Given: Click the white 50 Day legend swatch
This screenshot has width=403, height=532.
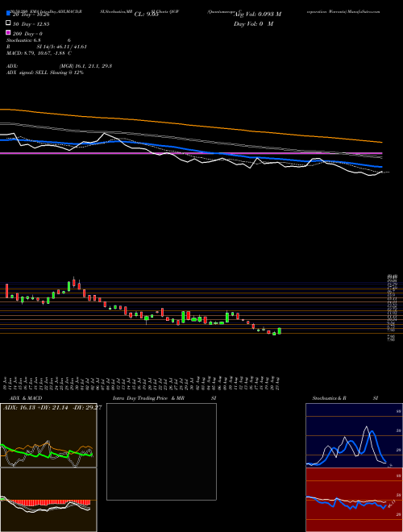Looking at the screenshot, I should coord(8,23).
